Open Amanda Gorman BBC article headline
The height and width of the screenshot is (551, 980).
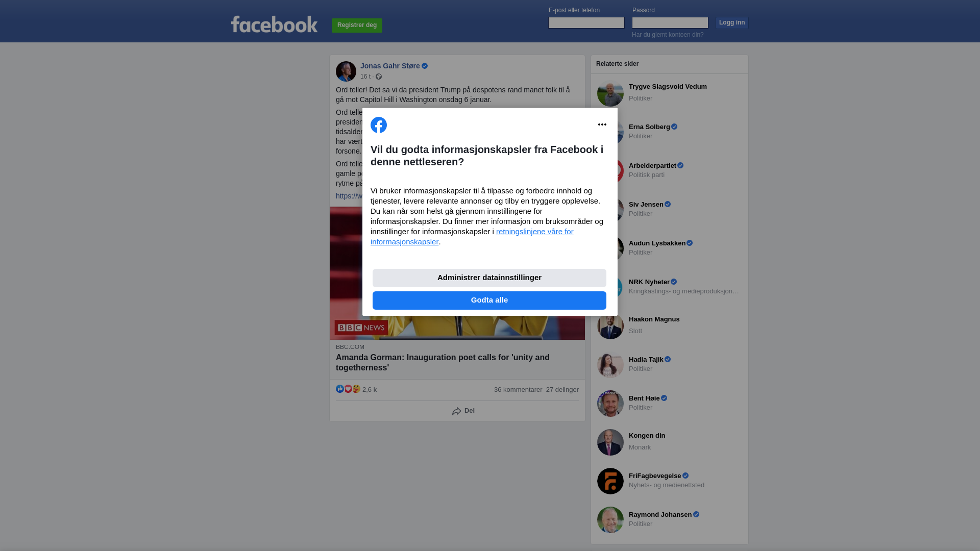[443, 363]
